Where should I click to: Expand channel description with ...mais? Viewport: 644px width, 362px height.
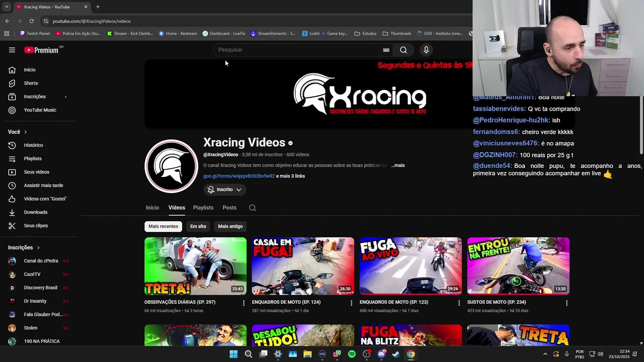(397, 165)
